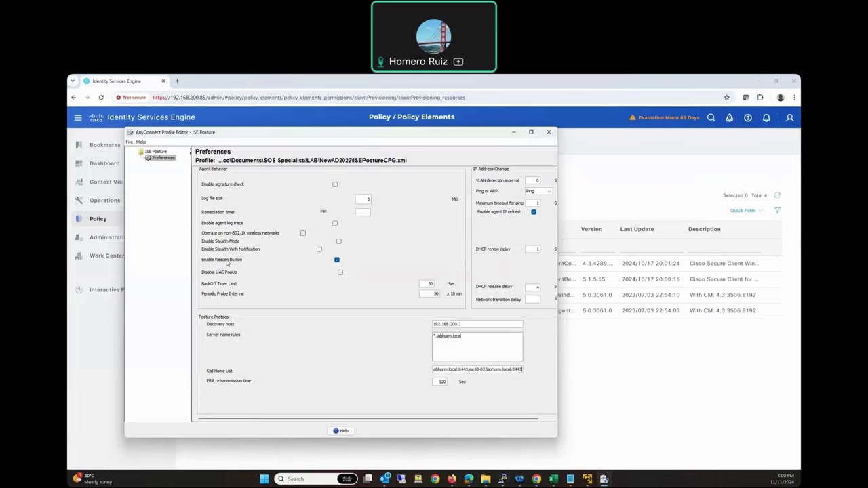The image size is (868, 488).
Task: Expand the Quick Filter dropdown
Action: pos(747,211)
